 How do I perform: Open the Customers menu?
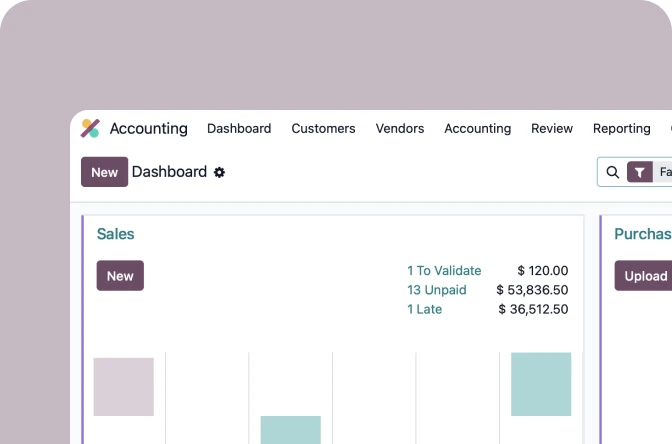(x=323, y=129)
